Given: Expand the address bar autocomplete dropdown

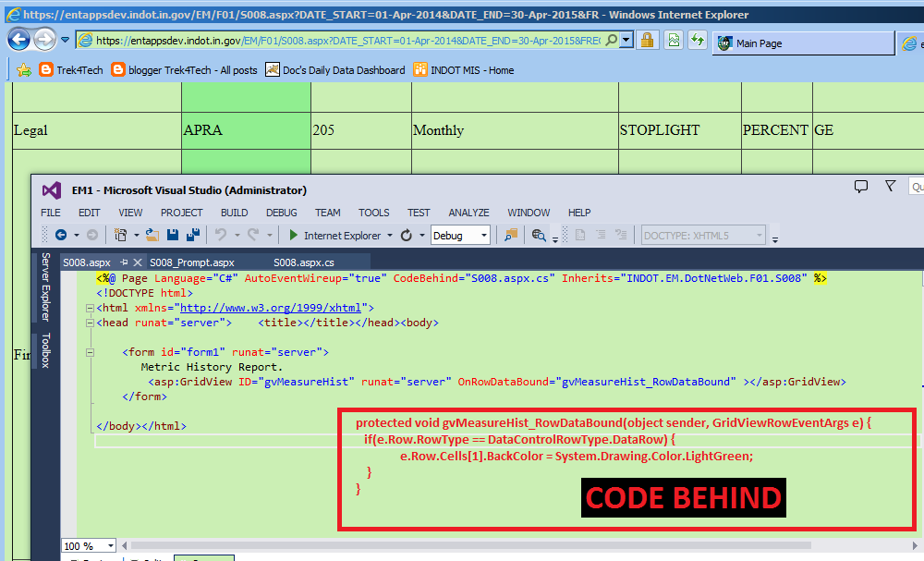Looking at the screenshot, I should [626, 40].
